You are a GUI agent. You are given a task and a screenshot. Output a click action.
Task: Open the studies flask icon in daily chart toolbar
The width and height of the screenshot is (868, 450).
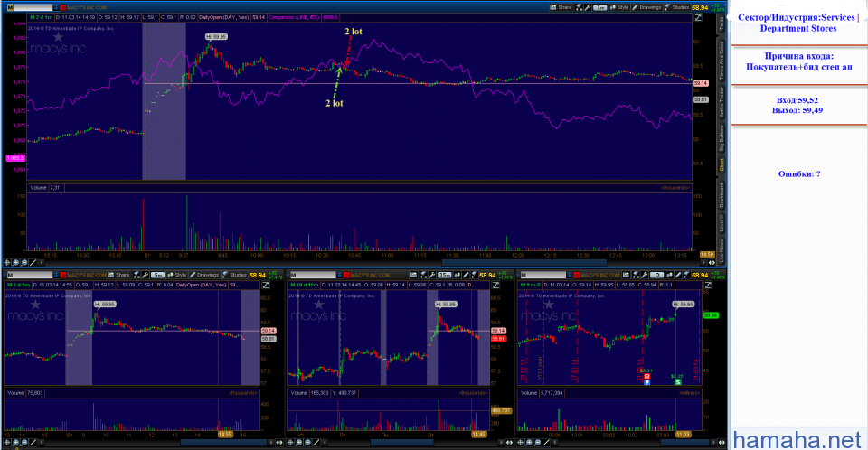coord(686,275)
